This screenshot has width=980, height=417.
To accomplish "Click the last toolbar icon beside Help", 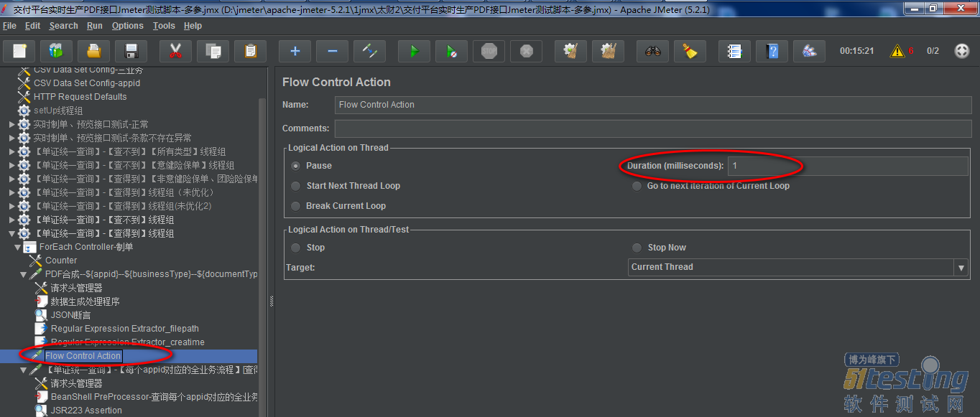I will coord(809,51).
